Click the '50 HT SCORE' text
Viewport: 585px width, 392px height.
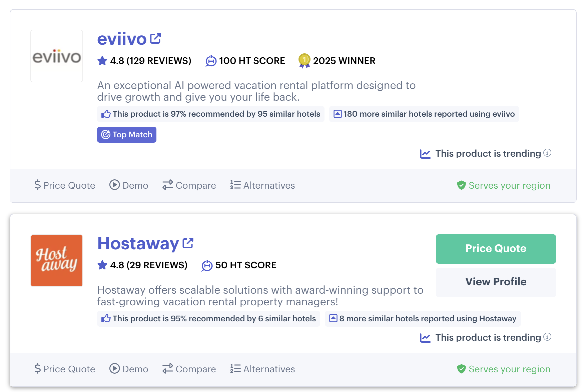click(x=246, y=265)
